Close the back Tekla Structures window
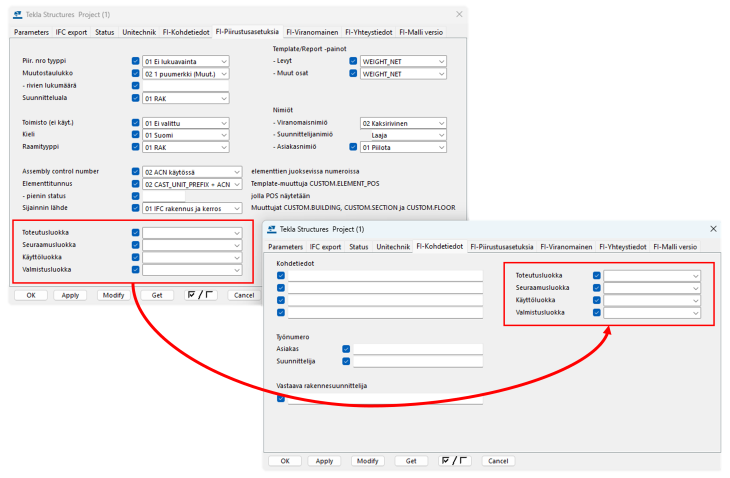This screenshot has height=478, width=730. 459,14
